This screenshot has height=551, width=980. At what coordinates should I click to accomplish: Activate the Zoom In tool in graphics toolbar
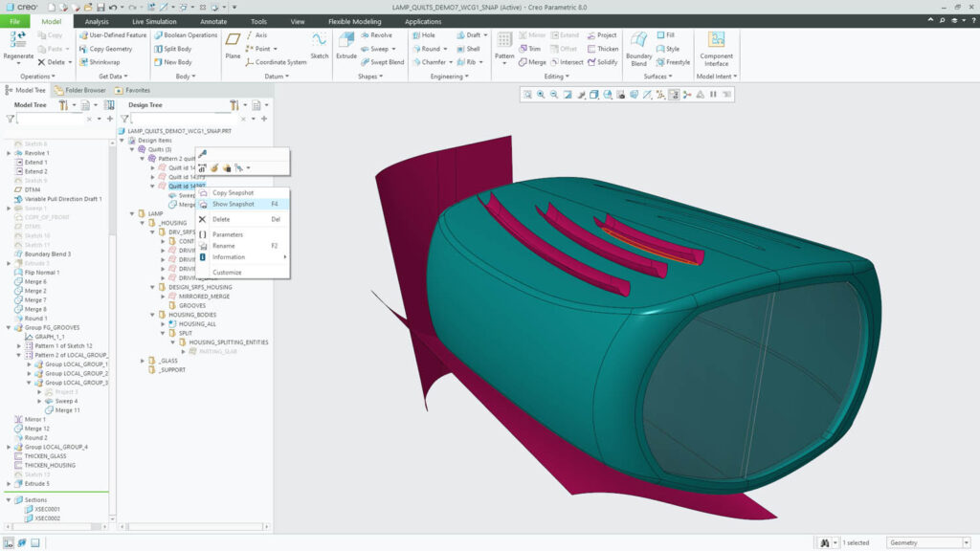(x=540, y=95)
